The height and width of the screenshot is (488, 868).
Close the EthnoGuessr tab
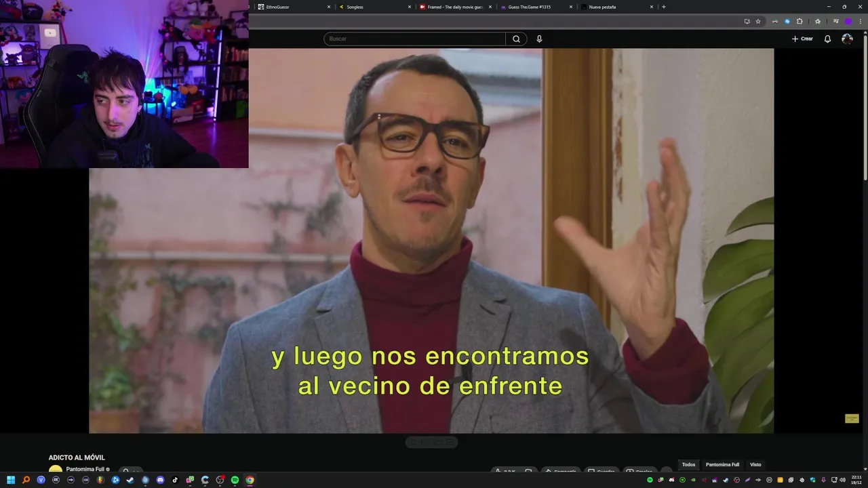tap(329, 7)
